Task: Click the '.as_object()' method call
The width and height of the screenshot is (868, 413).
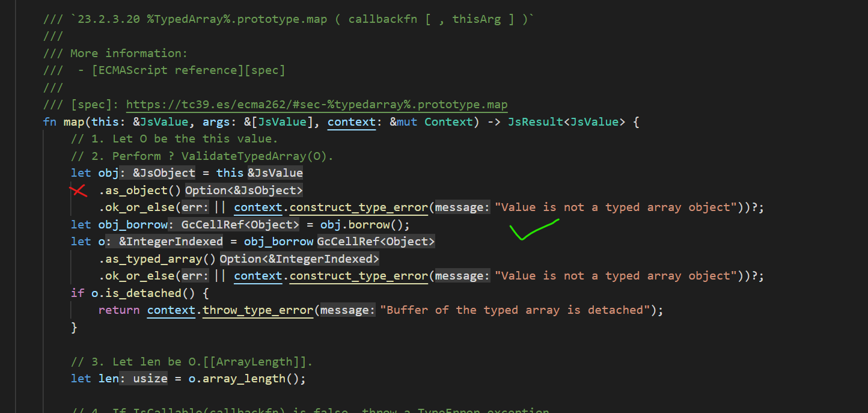Action: [140, 191]
